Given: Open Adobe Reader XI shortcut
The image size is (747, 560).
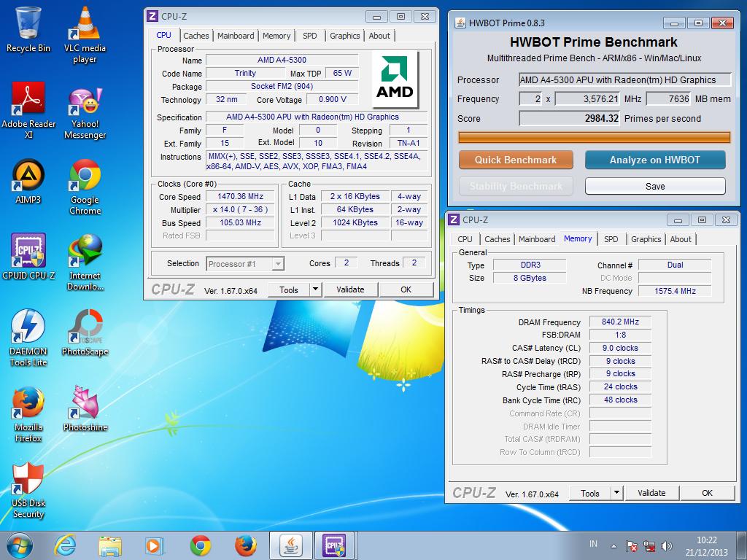Looking at the screenshot, I should coord(28,111).
